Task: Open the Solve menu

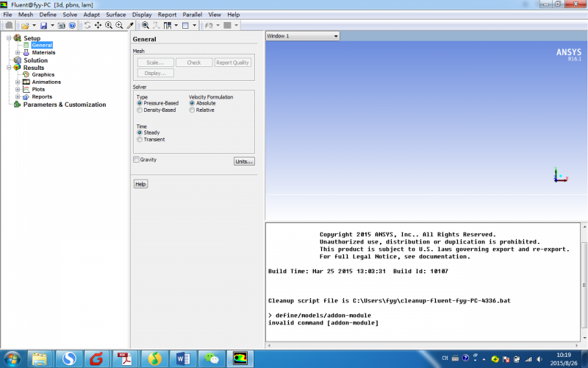Action: (x=70, y=15)
